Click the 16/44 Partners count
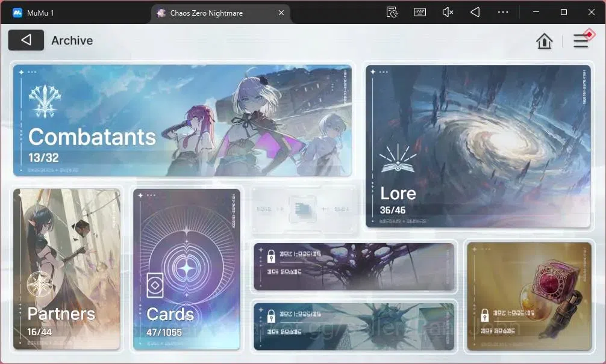The width and height of the screenshot is (606, 364). [x=39, y=332]
